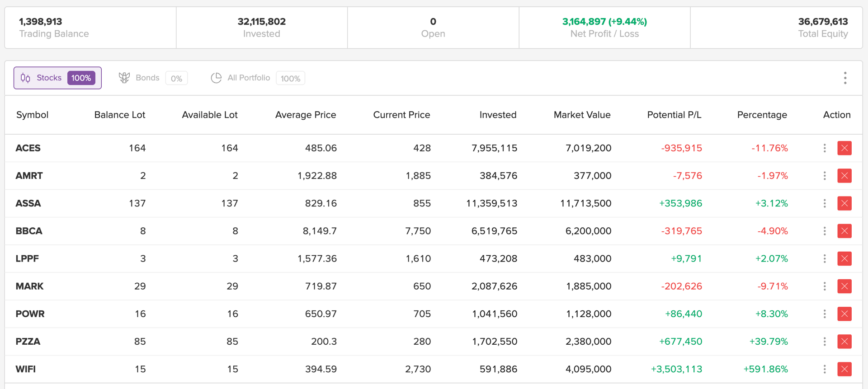Click MARK average price 719.87

click(321, 286)
